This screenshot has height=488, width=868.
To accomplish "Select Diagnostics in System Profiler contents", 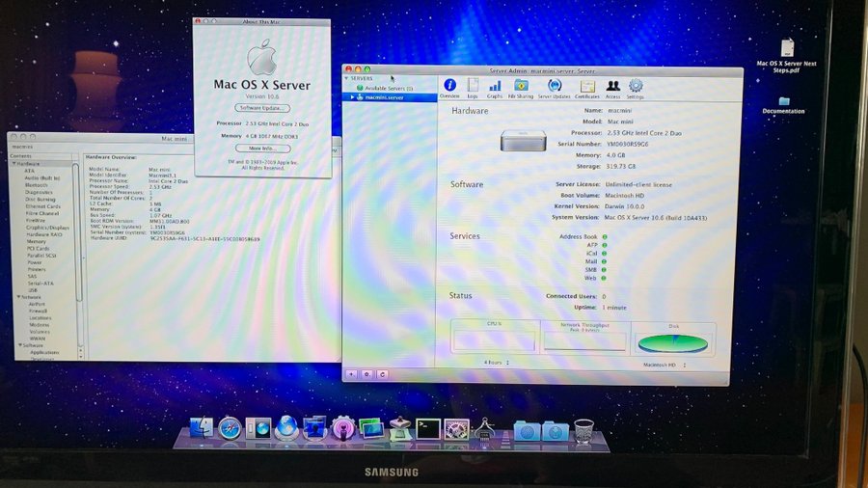I will (x=39, y=192).
